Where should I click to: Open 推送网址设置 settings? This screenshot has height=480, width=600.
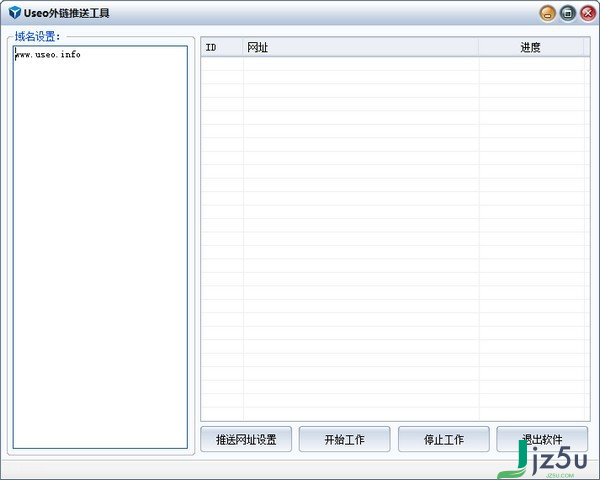tap(246, 439)
